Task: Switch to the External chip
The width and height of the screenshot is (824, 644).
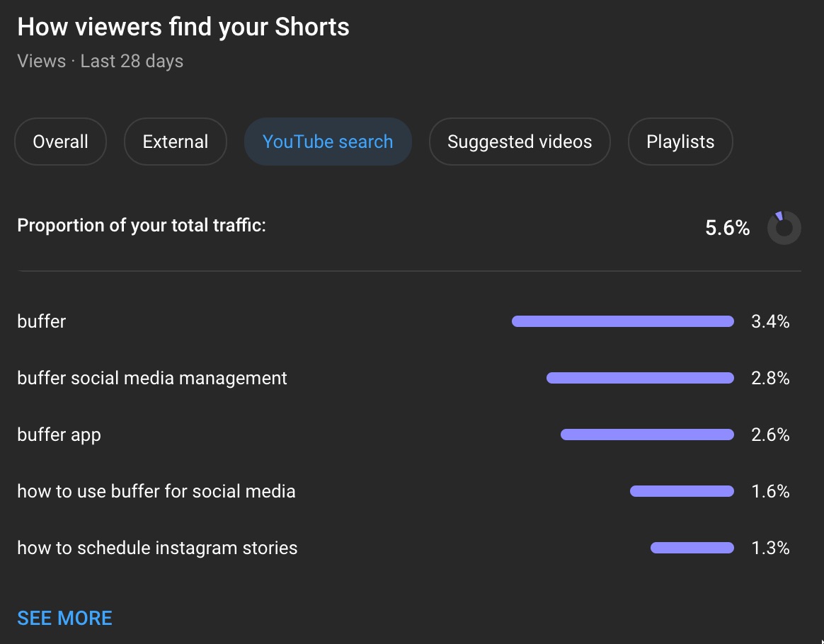Action: [176, 142]
